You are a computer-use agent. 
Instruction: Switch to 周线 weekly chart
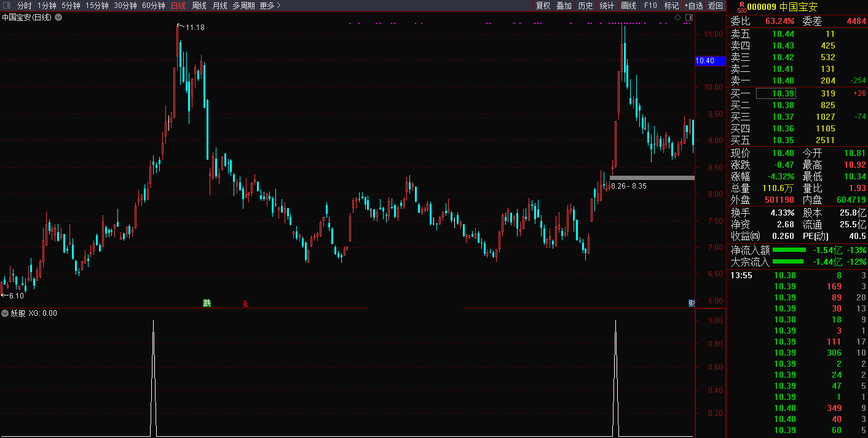click(x=199, y=6)
